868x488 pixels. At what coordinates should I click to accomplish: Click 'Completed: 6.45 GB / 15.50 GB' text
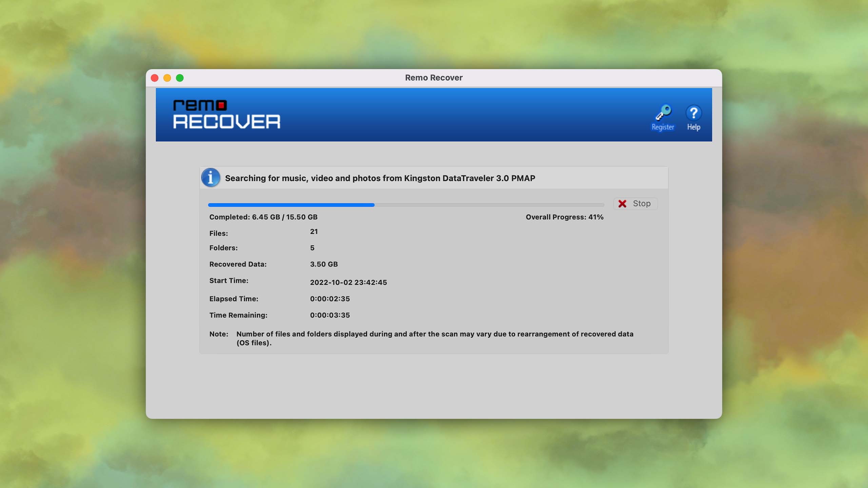pos(263,217)
